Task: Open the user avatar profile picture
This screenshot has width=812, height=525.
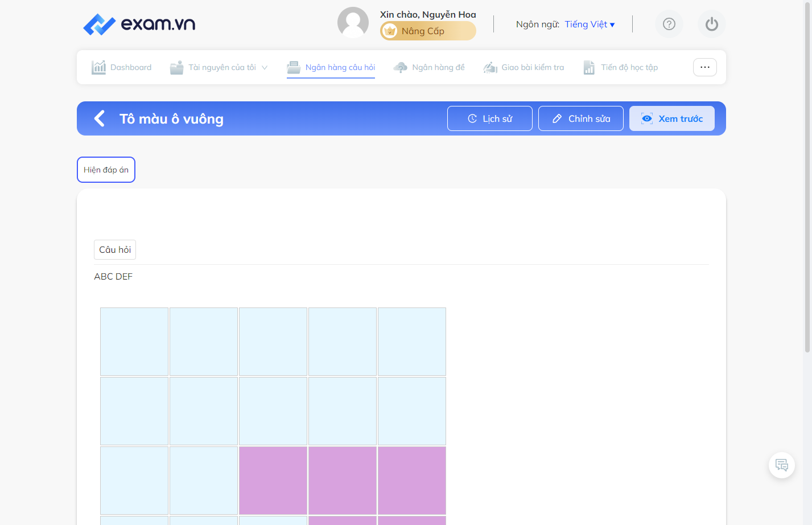Action: click(x=353, y=23)
